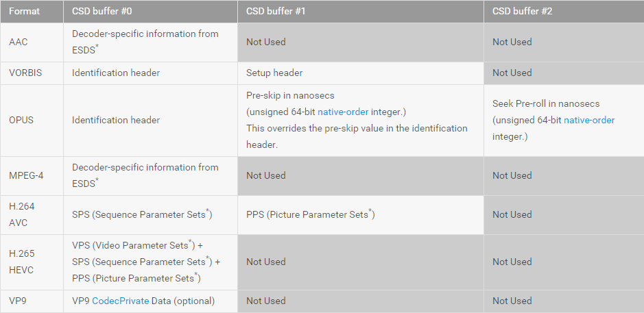Click the PPS (Picture Parameter Sets) cell for H.264

point(361,214)
